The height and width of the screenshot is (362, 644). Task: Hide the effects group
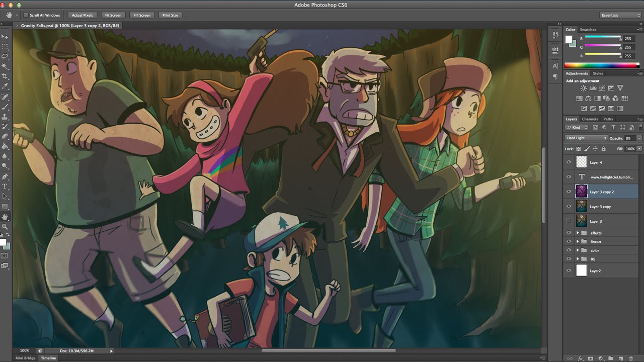[x=569, y=233]
